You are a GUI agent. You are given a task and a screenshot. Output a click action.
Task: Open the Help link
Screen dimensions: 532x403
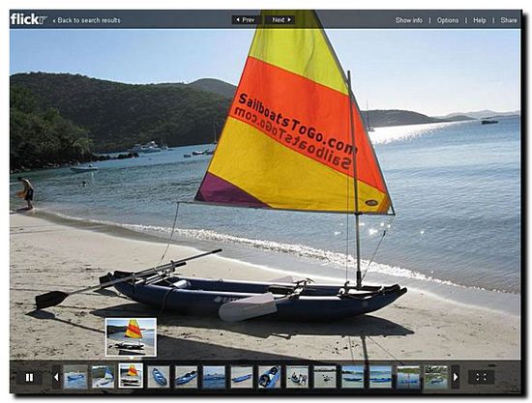[480, 20]
